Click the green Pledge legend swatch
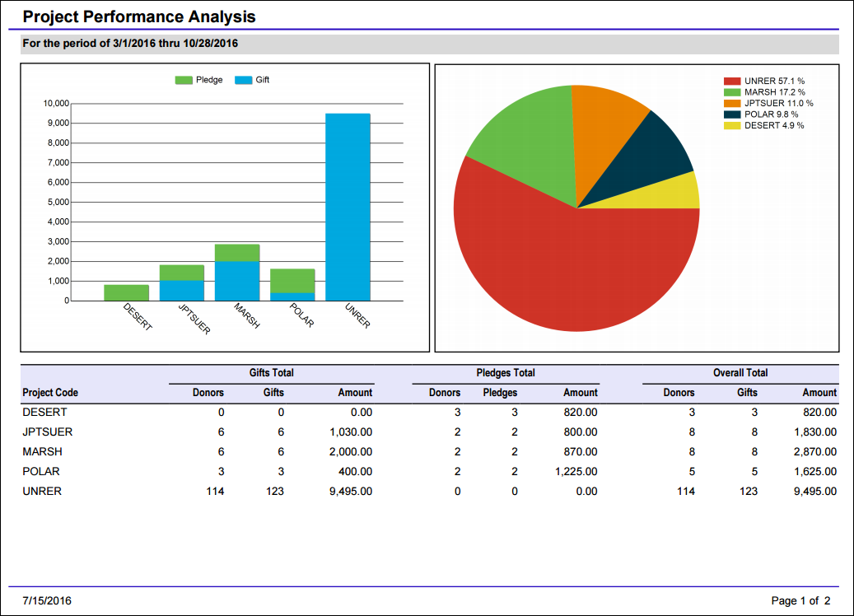The width and height of the screenshot is (854, 616). click(184, 80)
